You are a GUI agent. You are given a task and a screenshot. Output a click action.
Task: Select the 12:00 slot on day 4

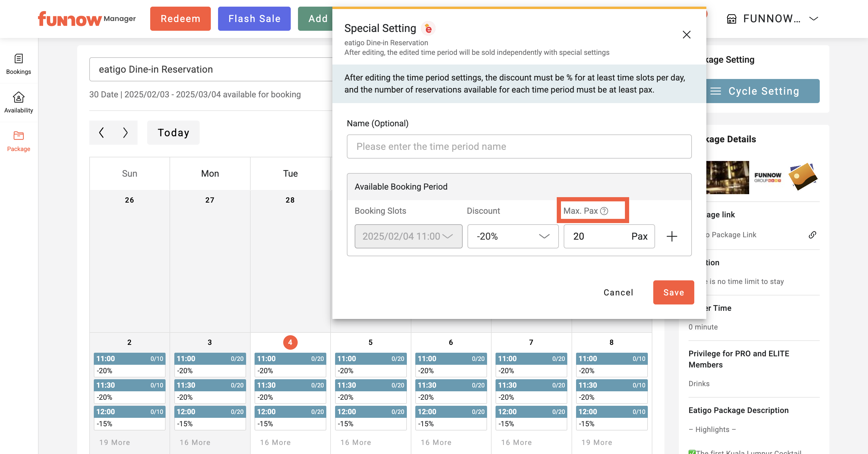click(290, 418)
